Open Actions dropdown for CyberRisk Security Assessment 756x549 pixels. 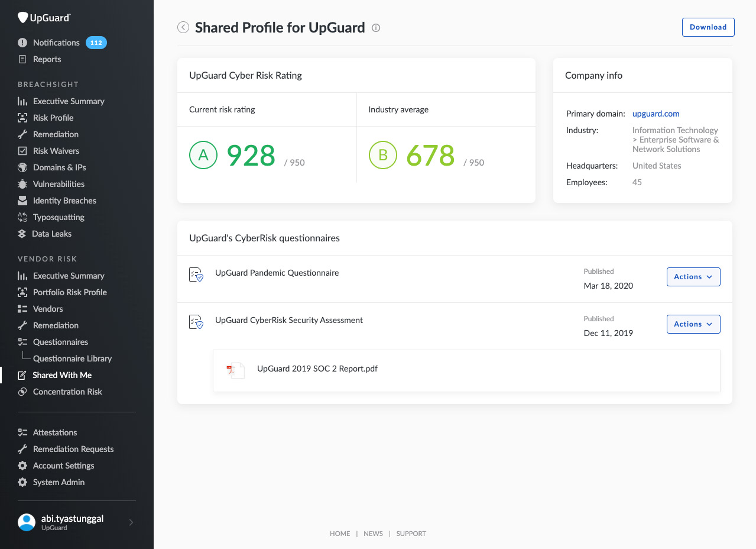point(693,324)
